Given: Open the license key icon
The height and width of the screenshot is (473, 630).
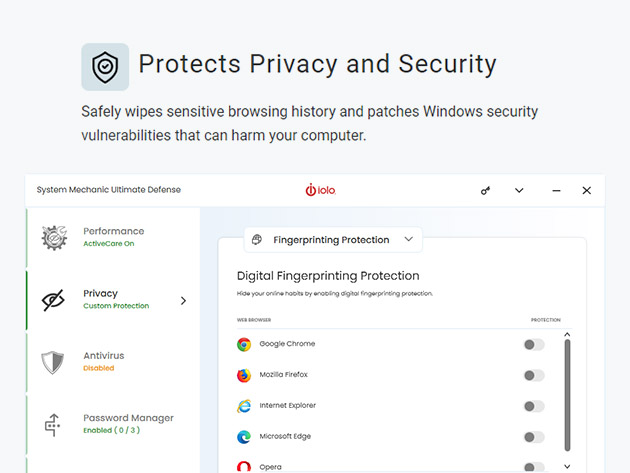Looking at the screenshot, I should click(x=485, y=190).
